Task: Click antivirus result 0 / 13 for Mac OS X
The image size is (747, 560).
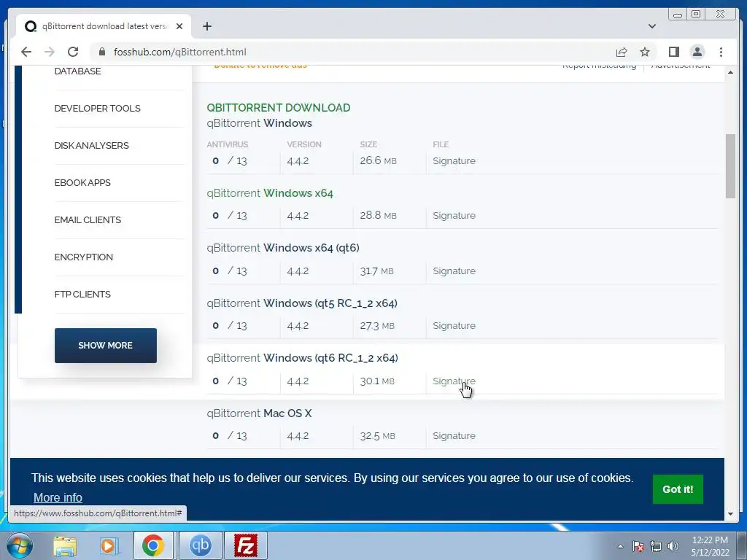Action: (x=230, y=436)
